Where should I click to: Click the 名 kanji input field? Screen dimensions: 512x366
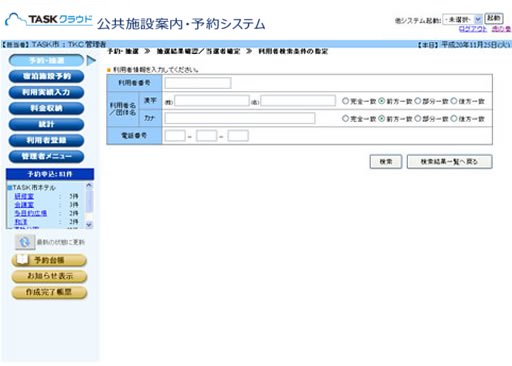coord(298,101)
